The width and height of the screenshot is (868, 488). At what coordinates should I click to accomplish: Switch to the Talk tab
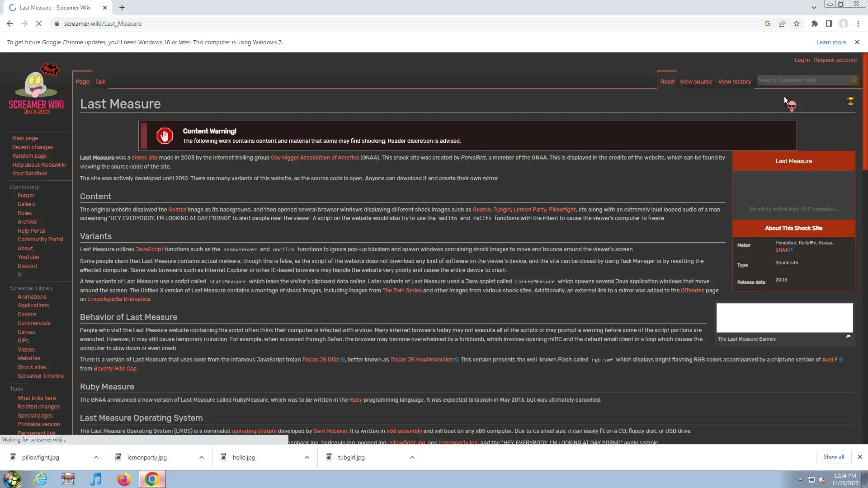point(100,82)
